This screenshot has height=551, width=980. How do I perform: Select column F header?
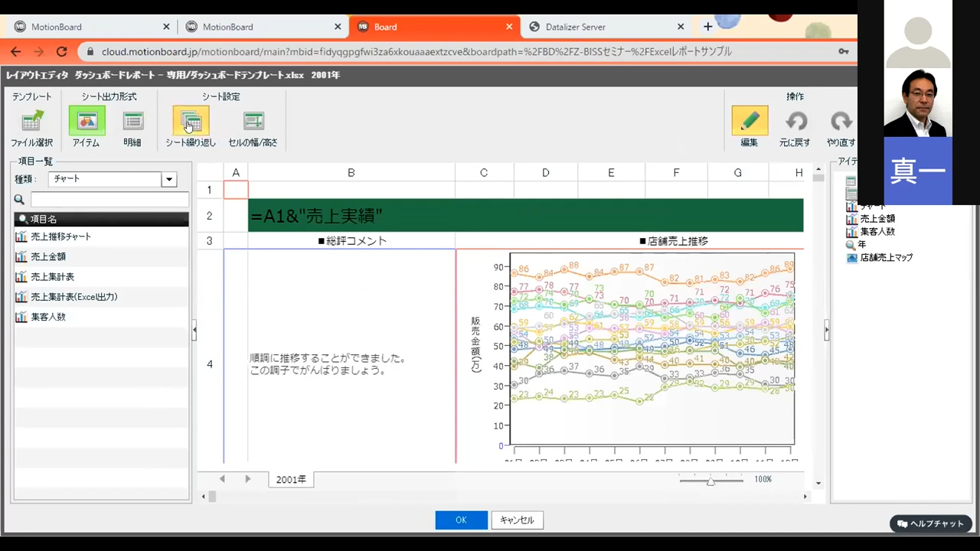click(676, 173)
